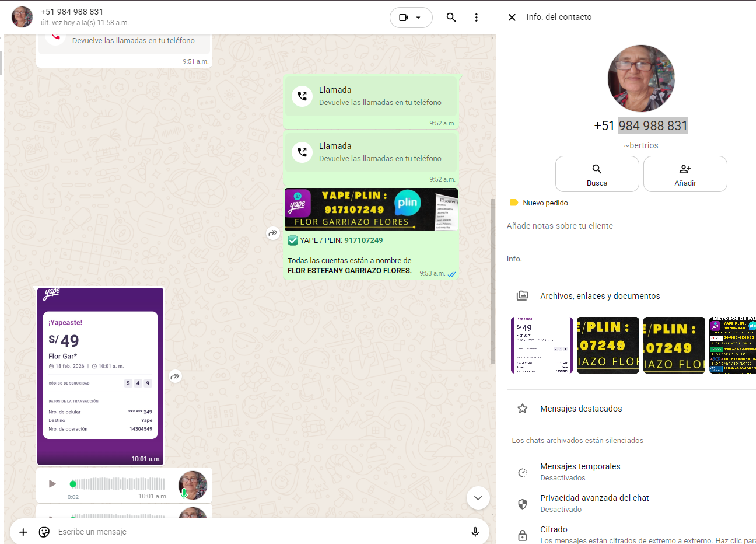
Task: Open the emoji and sticker picker
Action: click(44, 532)
